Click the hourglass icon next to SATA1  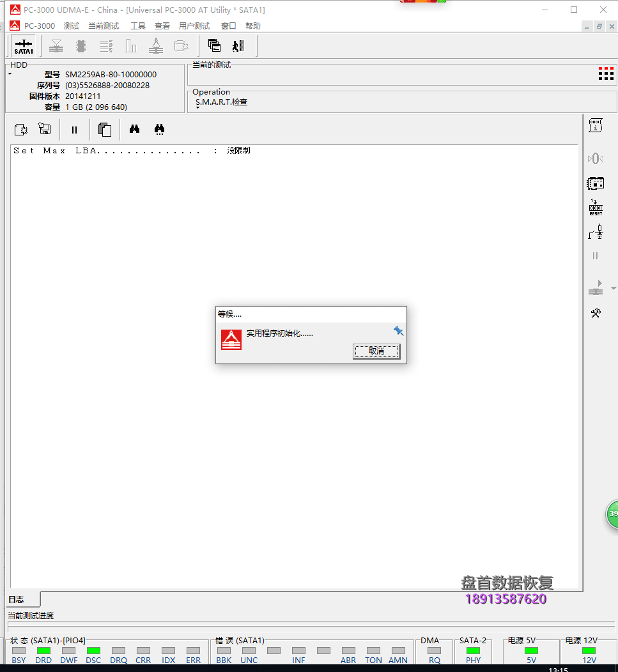pyautogui.click(x=56, y=46)
